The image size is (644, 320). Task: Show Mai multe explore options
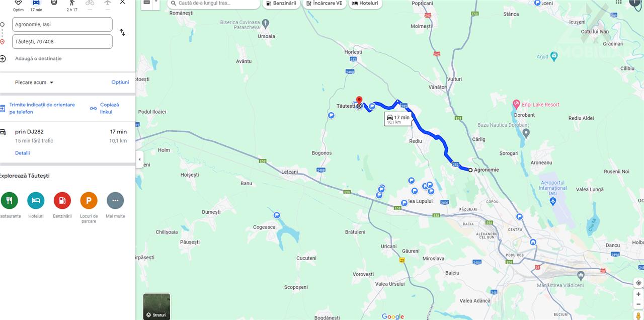(x=115, y=200)
